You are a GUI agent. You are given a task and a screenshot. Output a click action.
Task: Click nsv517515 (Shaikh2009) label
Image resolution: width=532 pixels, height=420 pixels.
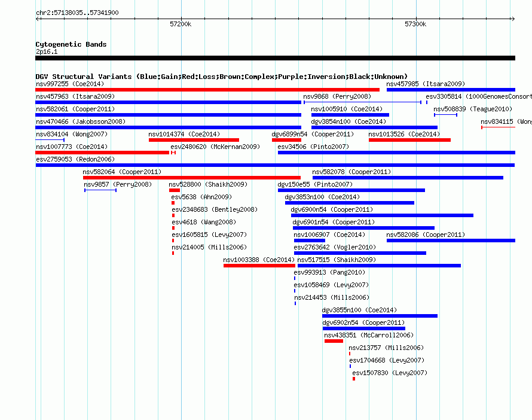pos(337,260)
